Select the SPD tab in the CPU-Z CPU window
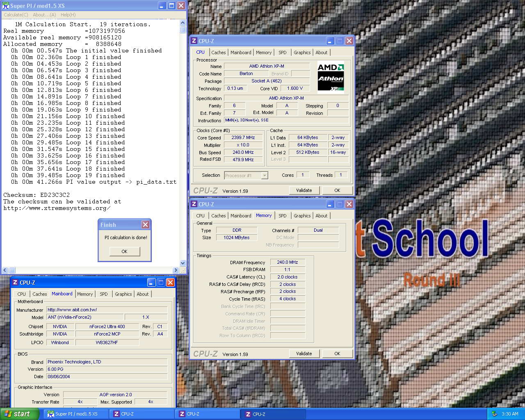The image size is (525, 420). (283, 52)
